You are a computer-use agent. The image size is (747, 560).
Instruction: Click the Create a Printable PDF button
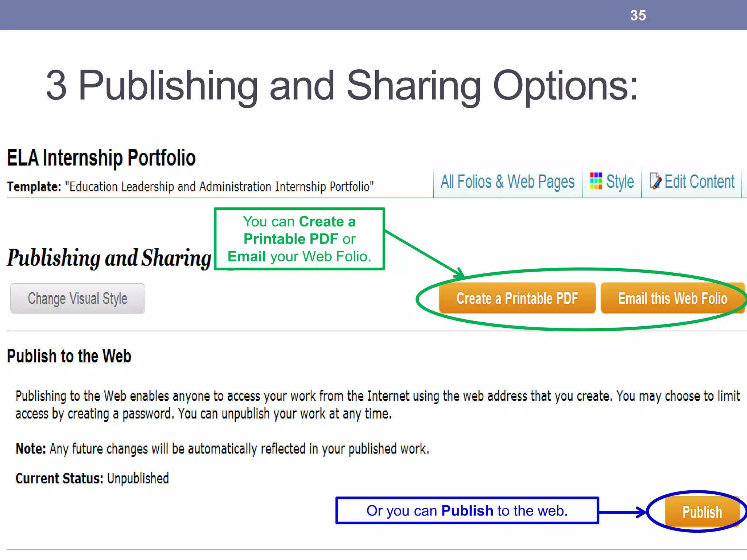(x=517, y=298)
